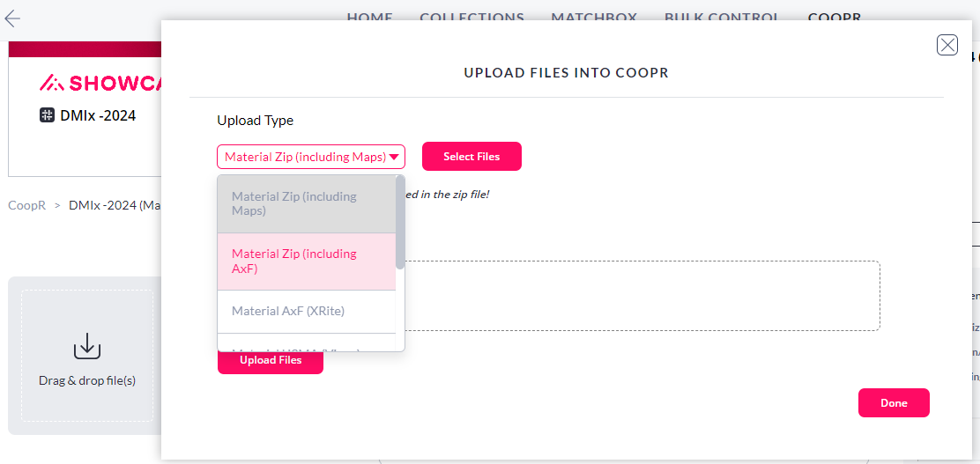
Task: Pick Material AxF (XRite) from list
Action: pyautogui.click(x=307, y=311)
